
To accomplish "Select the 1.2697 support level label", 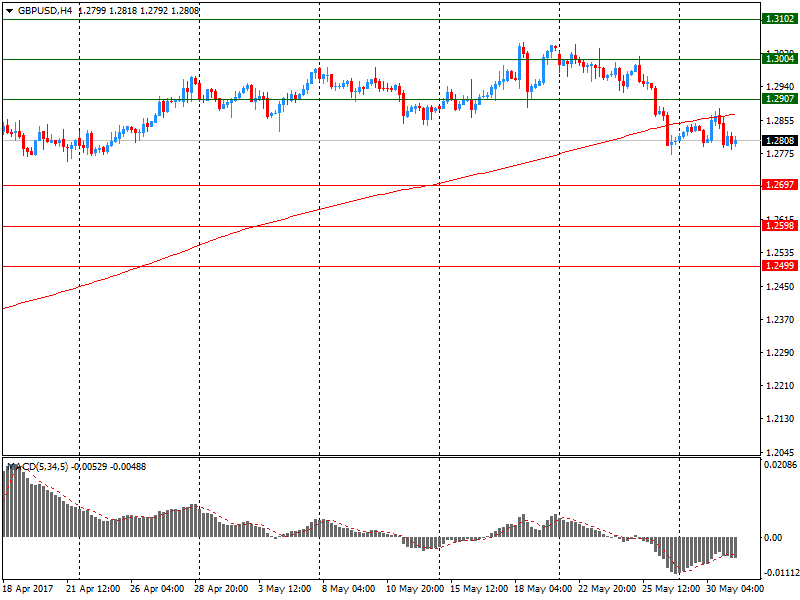I will pyautogui.click(x=780, y=185).
